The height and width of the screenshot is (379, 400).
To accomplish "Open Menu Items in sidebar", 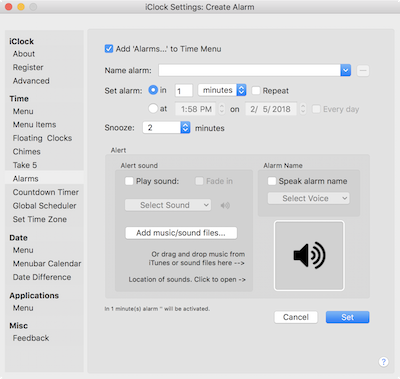I will tap(34, 125).
